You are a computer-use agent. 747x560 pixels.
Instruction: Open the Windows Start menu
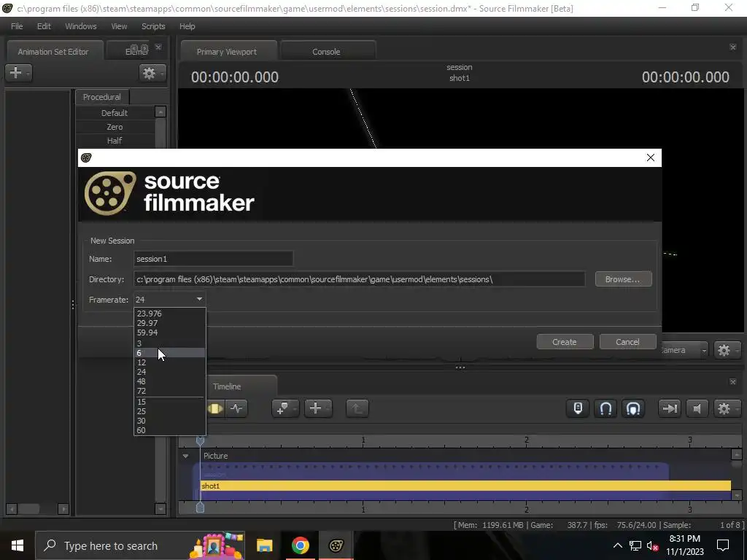[x=18, y=545]
